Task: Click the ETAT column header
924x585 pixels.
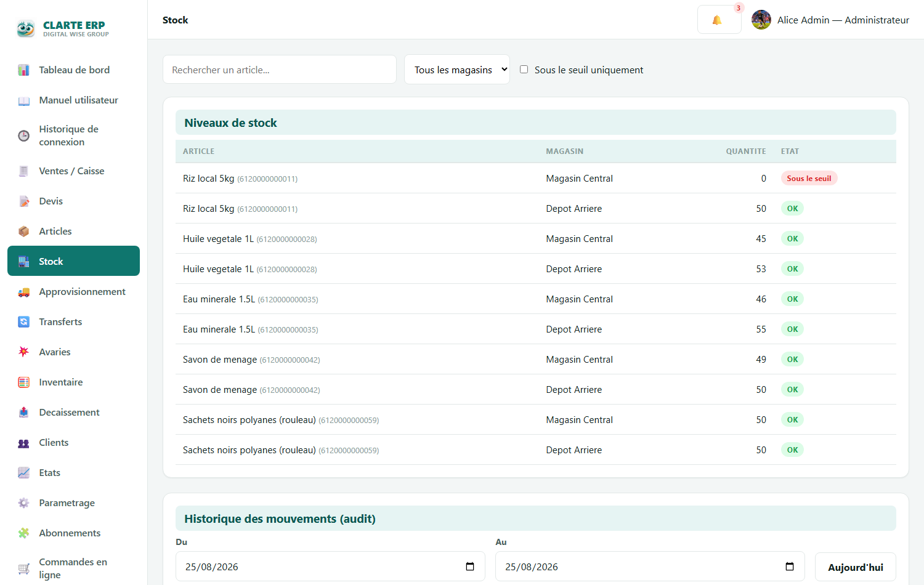Action: 790,151
